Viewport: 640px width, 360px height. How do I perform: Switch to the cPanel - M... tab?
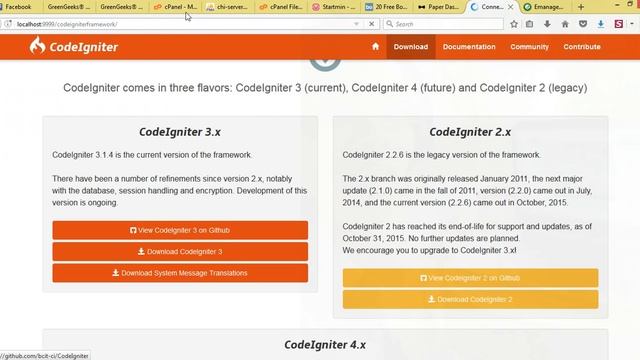click(176, 7)
